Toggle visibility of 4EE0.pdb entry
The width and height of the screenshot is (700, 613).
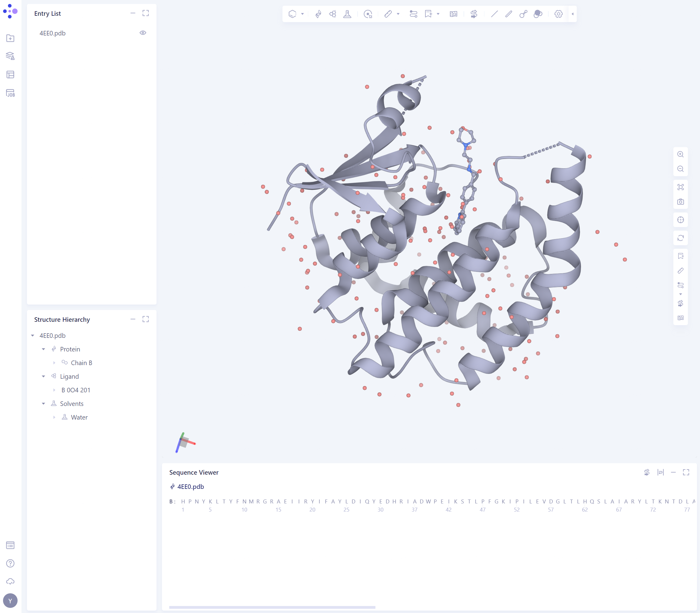[143, 33]
